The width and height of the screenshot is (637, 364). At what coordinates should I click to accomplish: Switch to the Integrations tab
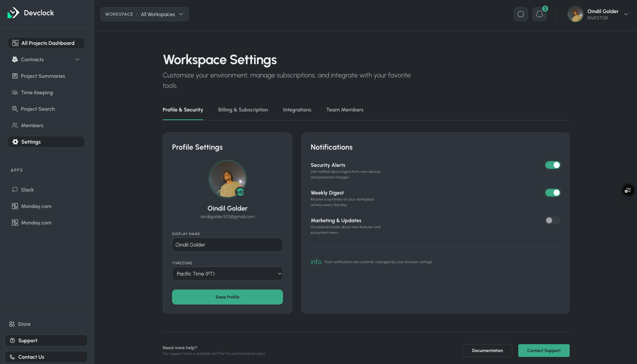pyautogui.click(x=297, y=110)
